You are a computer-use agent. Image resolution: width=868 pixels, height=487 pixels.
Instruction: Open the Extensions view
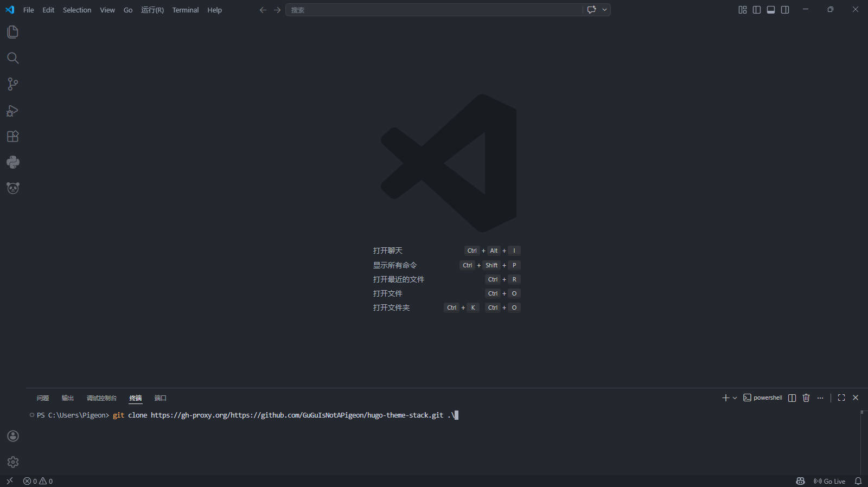tap(13, 136)
